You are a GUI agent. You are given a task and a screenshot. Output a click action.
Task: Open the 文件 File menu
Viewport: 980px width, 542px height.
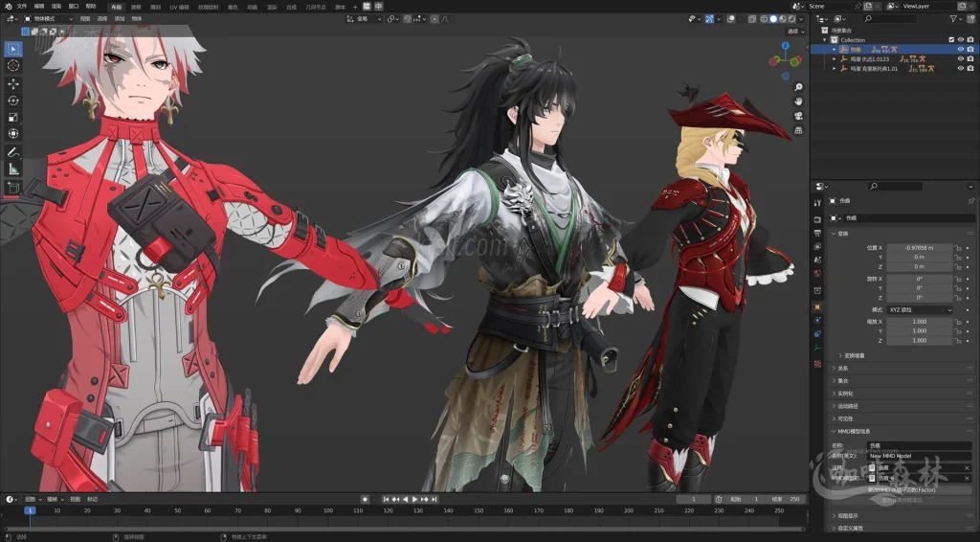[x=22, y=7]
